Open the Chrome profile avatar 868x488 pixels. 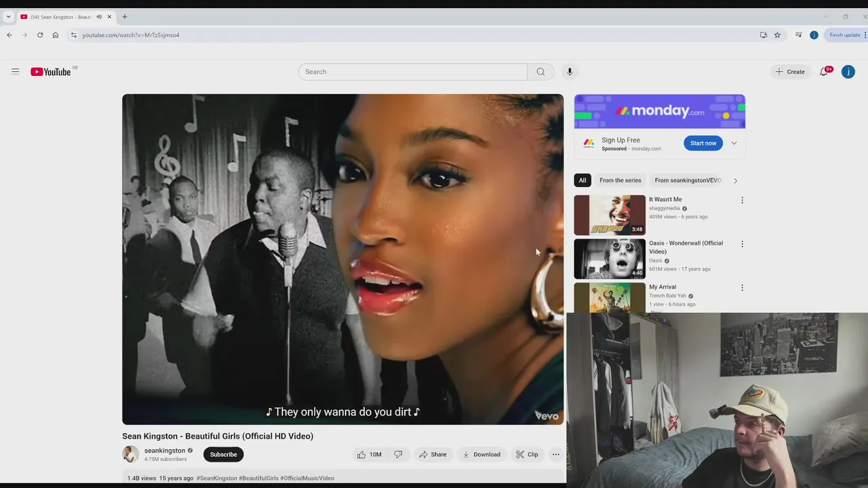pos(814,35)
